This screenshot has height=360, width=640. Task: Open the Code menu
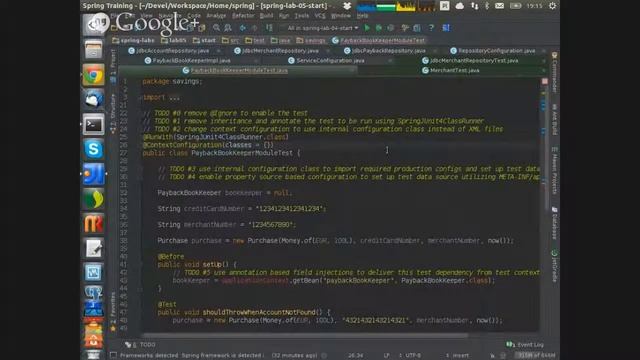[x=194, y=16]
